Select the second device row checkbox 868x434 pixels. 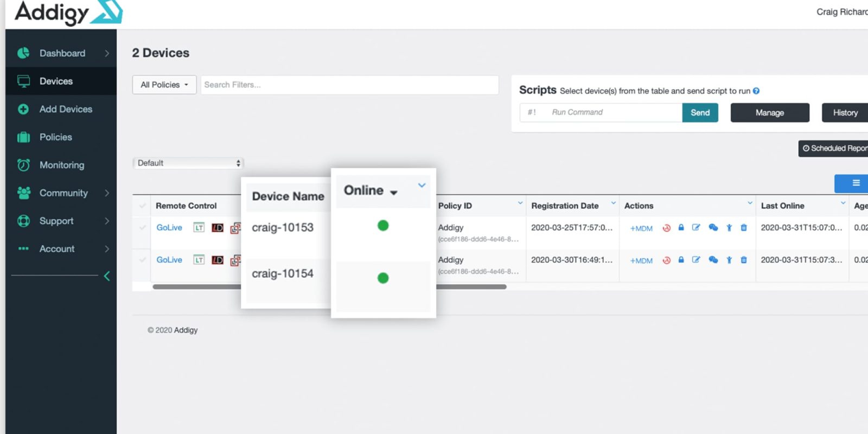tap(143, 260)
